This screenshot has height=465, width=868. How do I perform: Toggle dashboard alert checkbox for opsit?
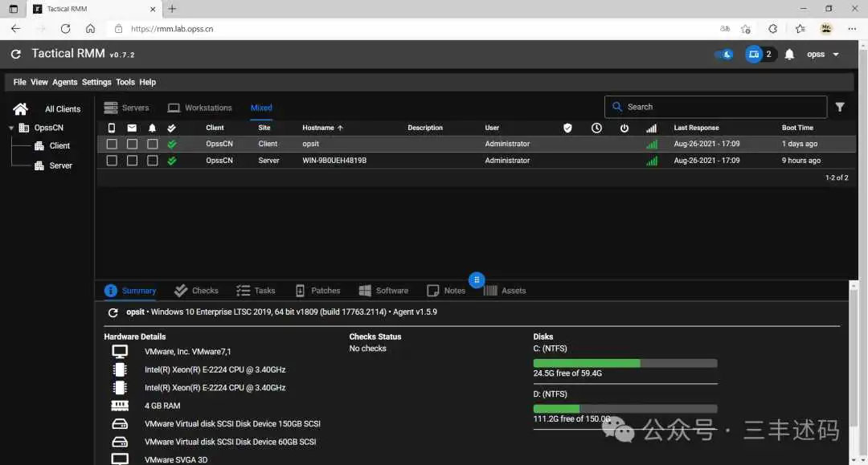[x=152, y=144]
